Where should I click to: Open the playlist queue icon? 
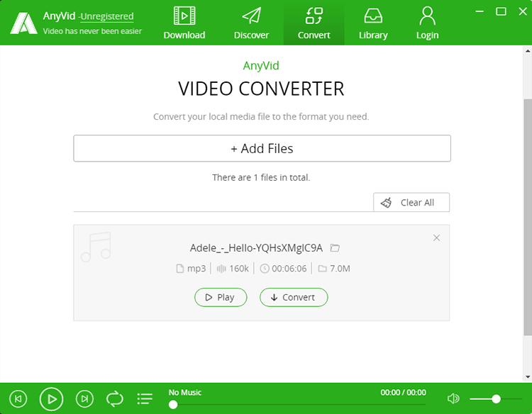pos(145,398)
